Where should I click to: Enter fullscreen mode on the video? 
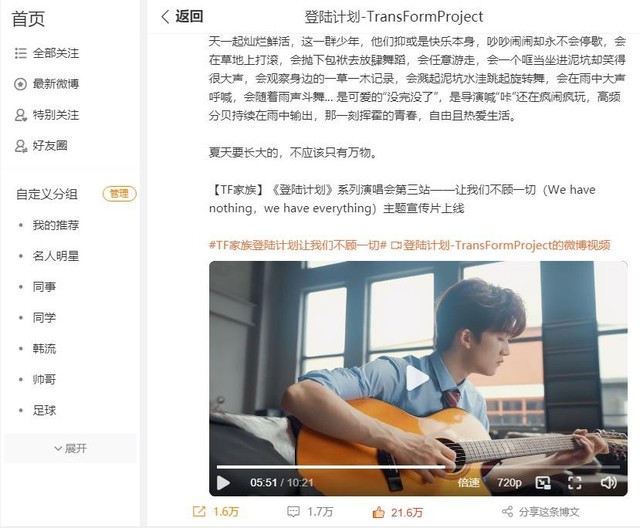(x=575, y=483)
